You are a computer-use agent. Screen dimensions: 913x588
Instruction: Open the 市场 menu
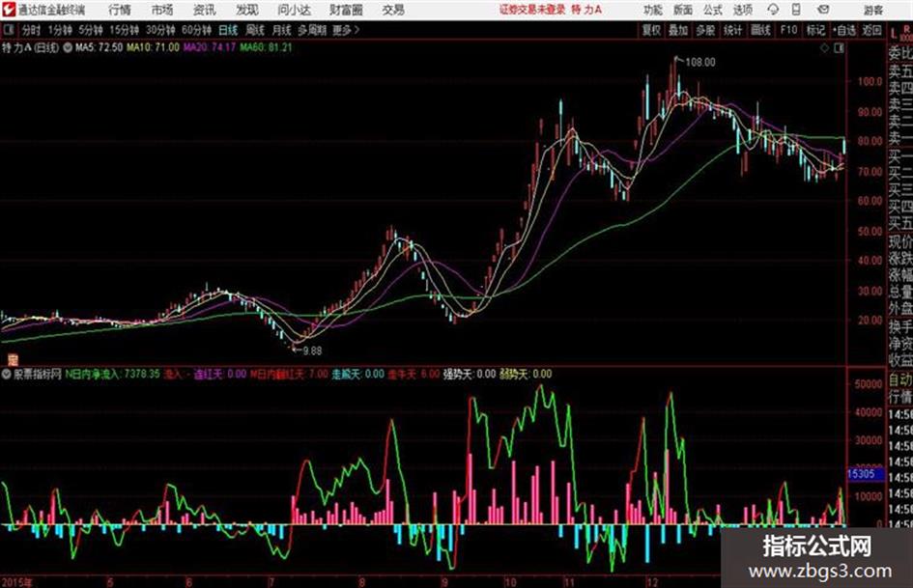tap(162, 10)
